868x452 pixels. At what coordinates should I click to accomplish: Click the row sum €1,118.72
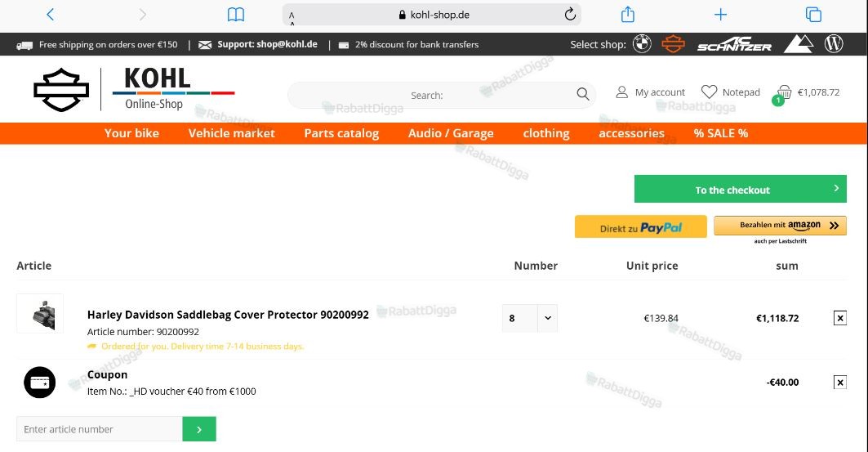pyautogui.click(x=777, y=318)
